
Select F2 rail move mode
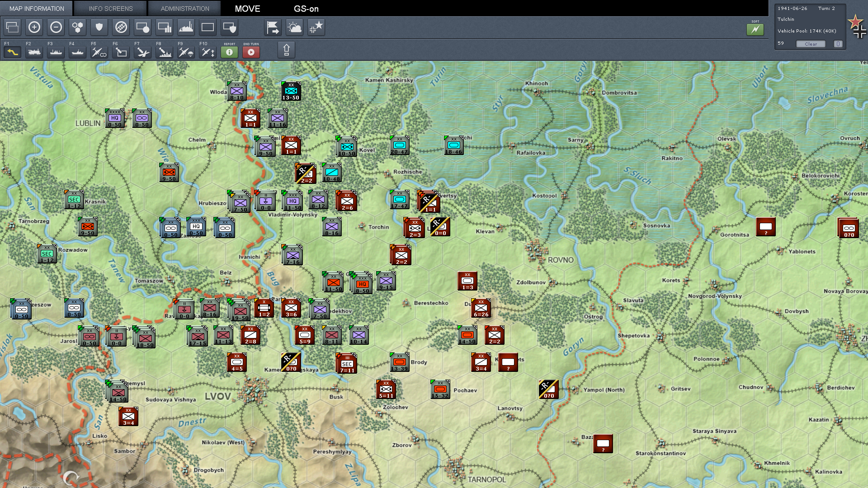[x=34, y=52]
